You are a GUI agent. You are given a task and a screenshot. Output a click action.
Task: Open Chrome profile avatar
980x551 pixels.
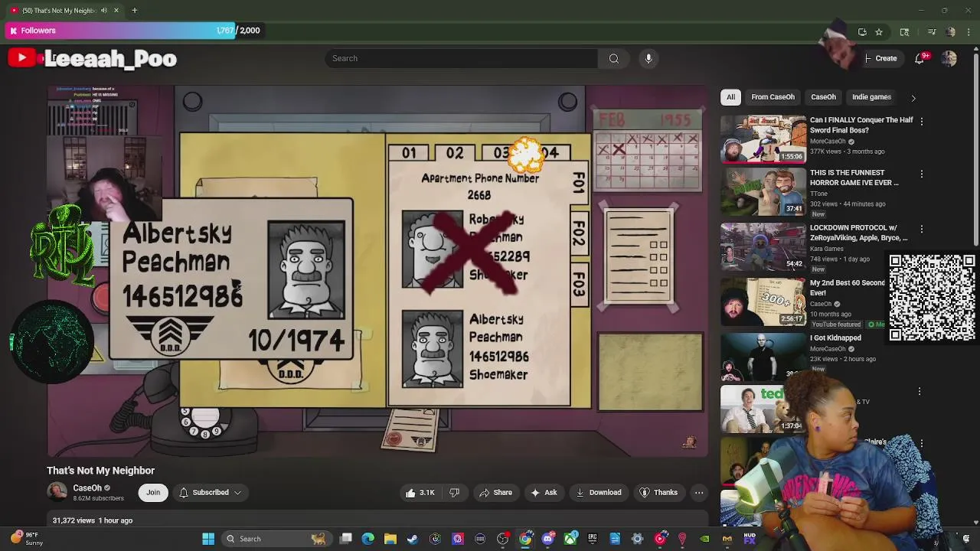point(951,31)
